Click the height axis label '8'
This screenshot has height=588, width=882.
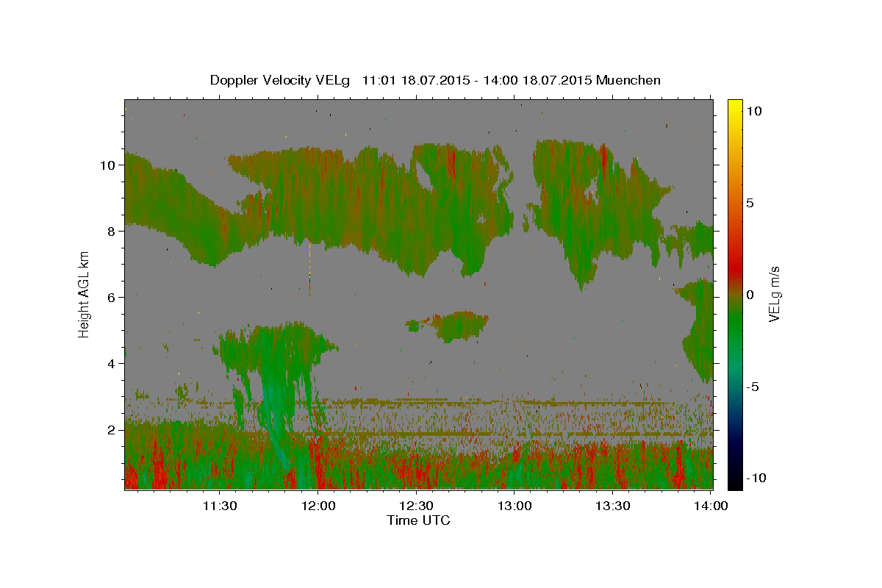(x=110, y=232)
